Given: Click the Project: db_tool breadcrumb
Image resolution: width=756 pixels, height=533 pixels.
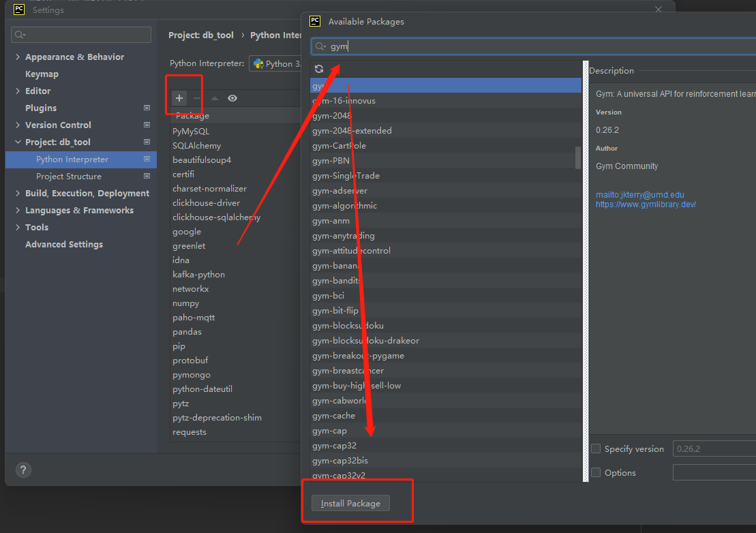Looking at the screenshot, I should pos(201,35).
